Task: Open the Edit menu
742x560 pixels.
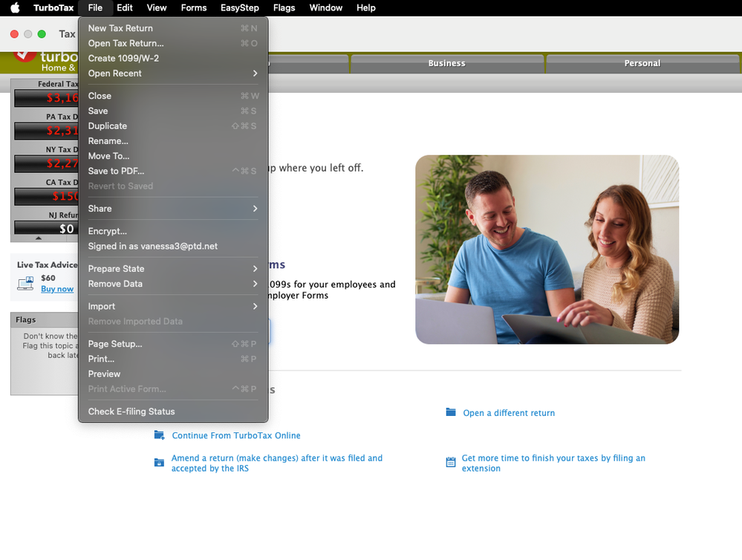Action: [125, 7]
